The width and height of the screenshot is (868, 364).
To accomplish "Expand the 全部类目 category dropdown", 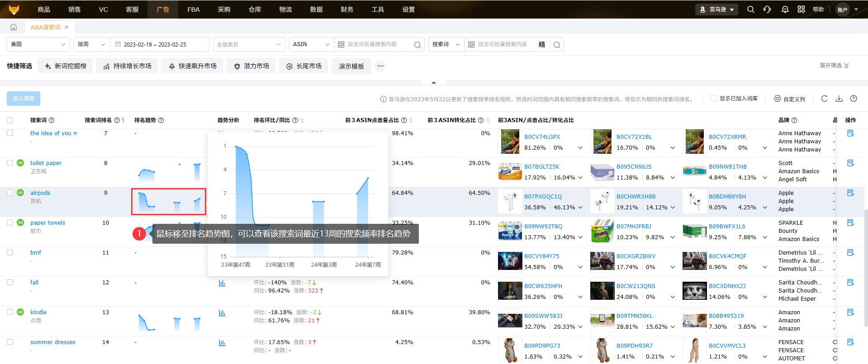I will point(249,44).
